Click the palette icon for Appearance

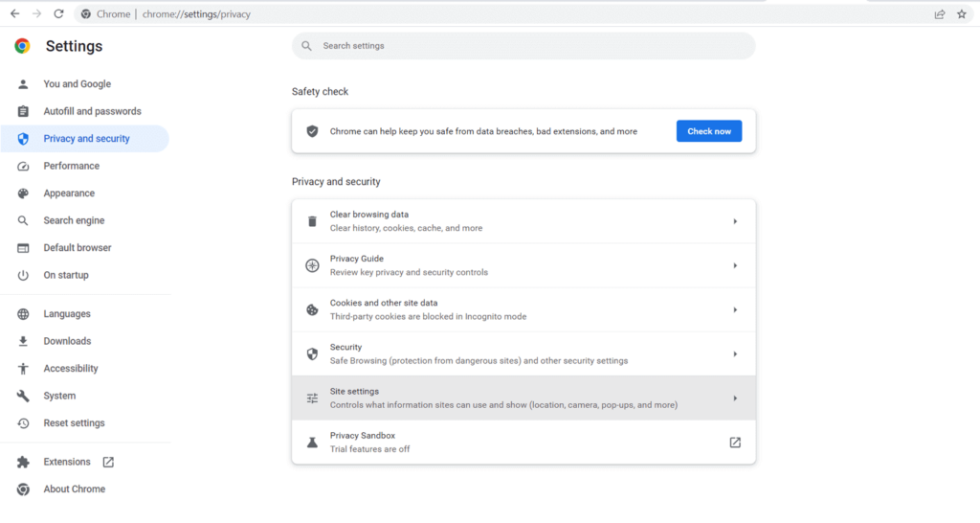23,193
